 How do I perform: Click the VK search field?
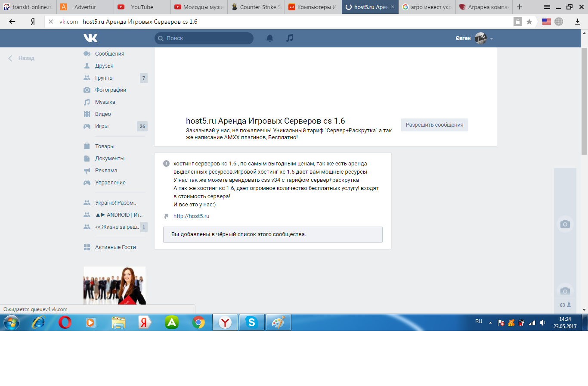pyautogui.click(x=204, y=38)
